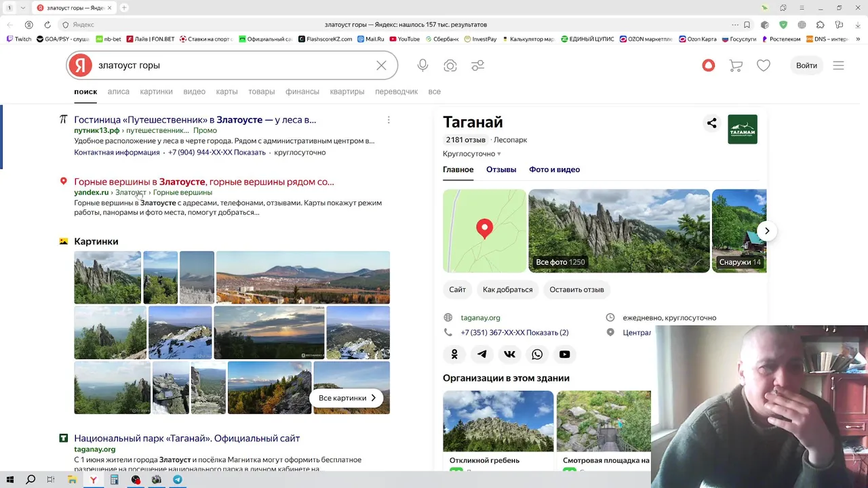Open image search camera icon
This screenshot has width=868, height=488.
(x=450, y=65)
